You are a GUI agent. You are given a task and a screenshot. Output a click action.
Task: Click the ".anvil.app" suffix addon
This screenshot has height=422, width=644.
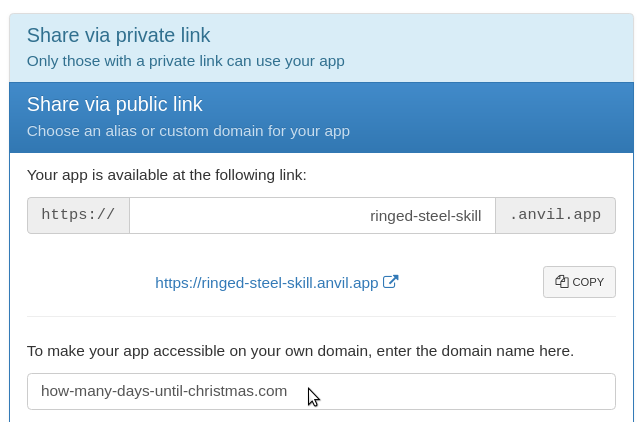(555, 215)
